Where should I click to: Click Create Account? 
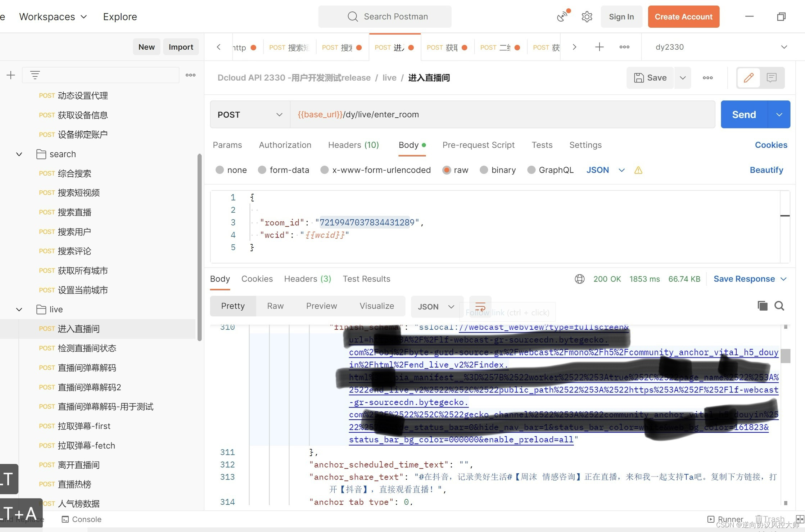tap(683, 17)
